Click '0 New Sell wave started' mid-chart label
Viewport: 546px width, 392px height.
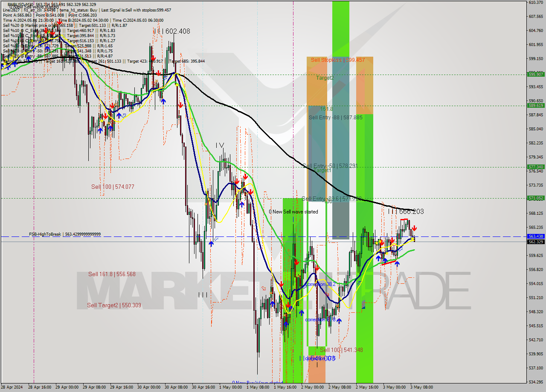pos(293,212)
